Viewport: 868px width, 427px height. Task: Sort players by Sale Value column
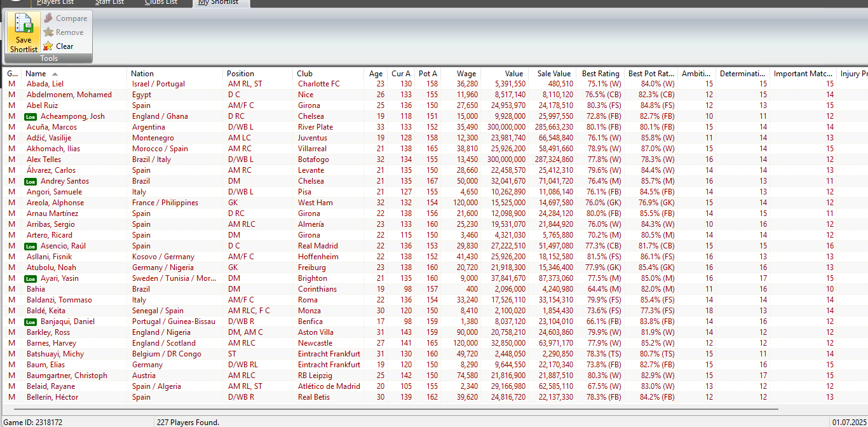pyautogui.click(x=553, y=74)
